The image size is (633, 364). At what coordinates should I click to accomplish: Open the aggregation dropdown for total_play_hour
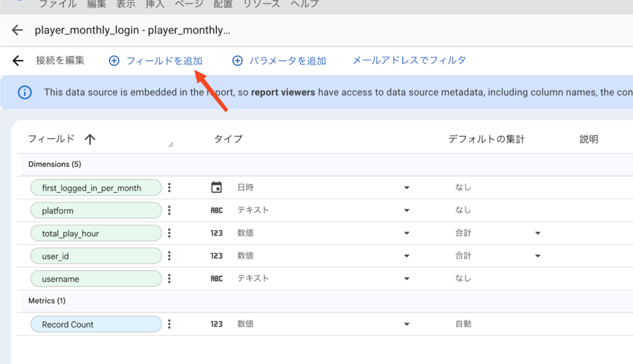point(537,234)
